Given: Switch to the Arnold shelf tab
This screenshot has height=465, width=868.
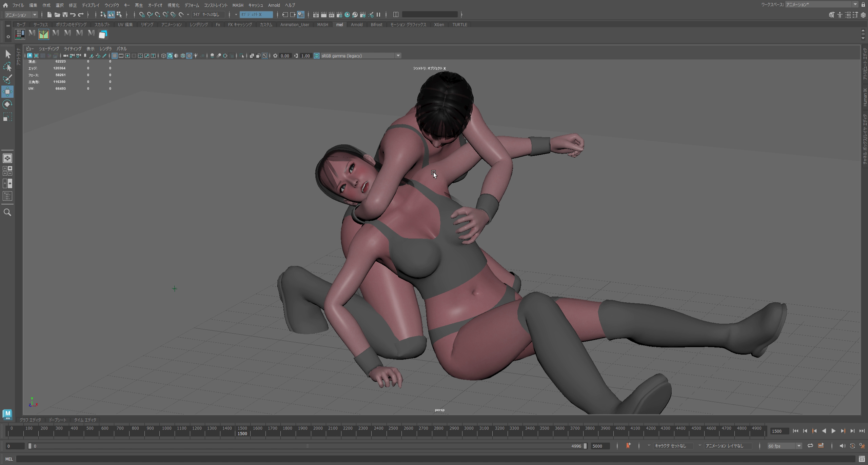Looking at the screenshot, I should (356, 25).
